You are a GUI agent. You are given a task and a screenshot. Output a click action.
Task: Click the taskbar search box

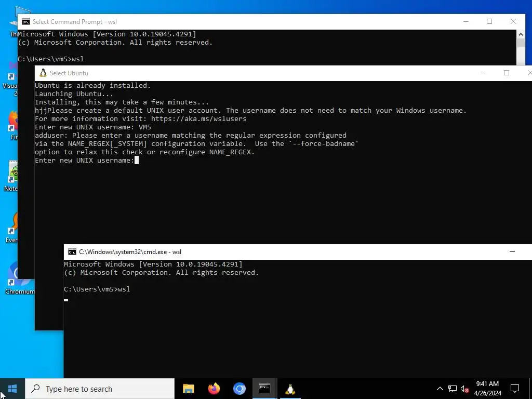(x=100, y=389)
